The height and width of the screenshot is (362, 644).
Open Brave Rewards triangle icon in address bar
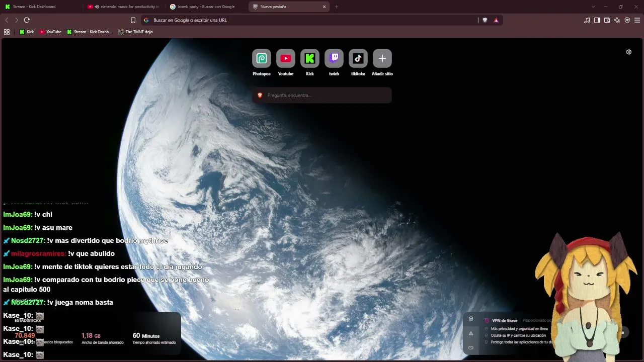[x=496, y=20]
